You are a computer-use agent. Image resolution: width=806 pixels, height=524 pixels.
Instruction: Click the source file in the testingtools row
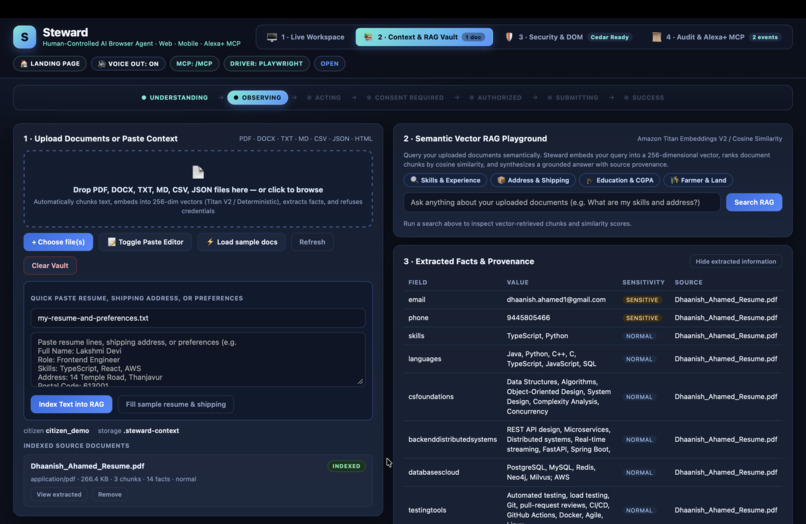click(x=725, y=510)
